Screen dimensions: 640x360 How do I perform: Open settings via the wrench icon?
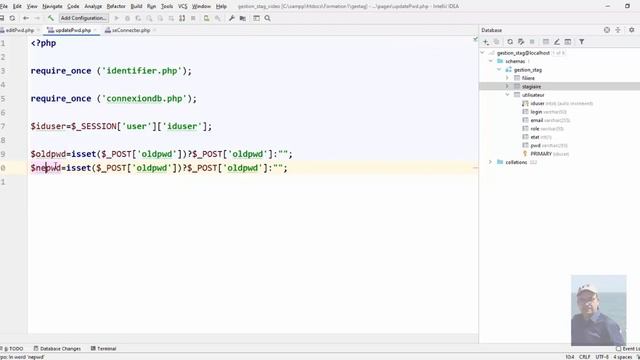click(x=231, y=18)
